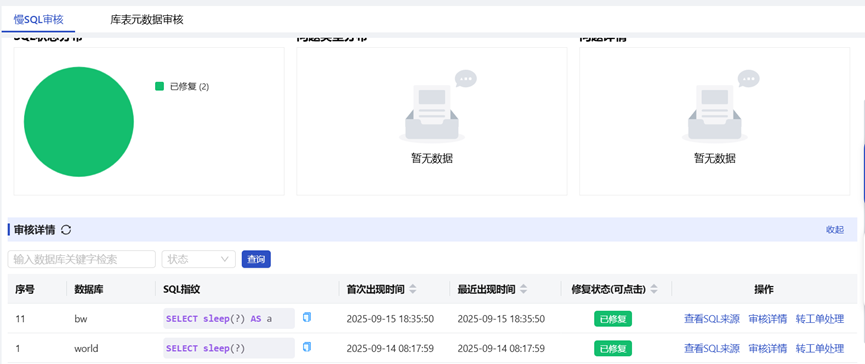
Task: Focus the database keyword search field
Action: coord(82,259)
